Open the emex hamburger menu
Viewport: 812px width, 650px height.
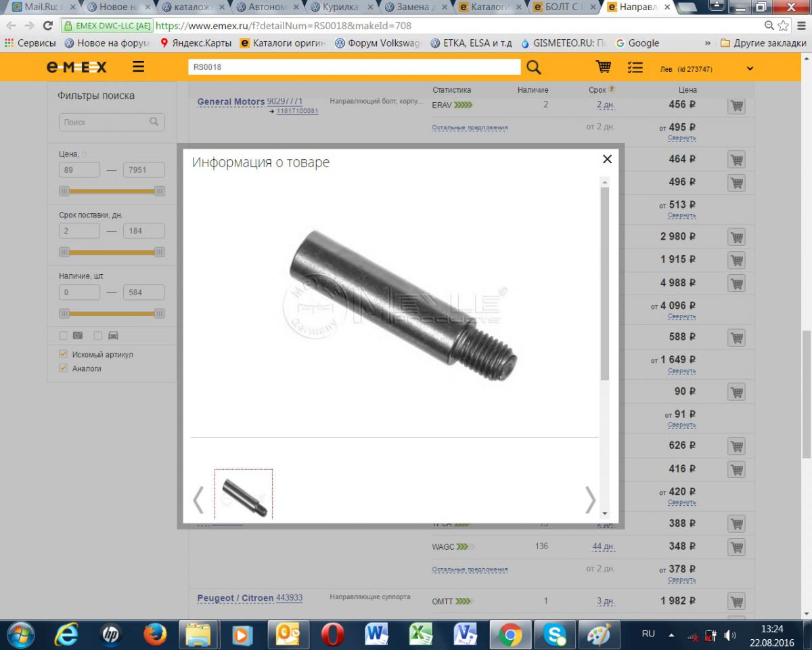coord(138,68)
